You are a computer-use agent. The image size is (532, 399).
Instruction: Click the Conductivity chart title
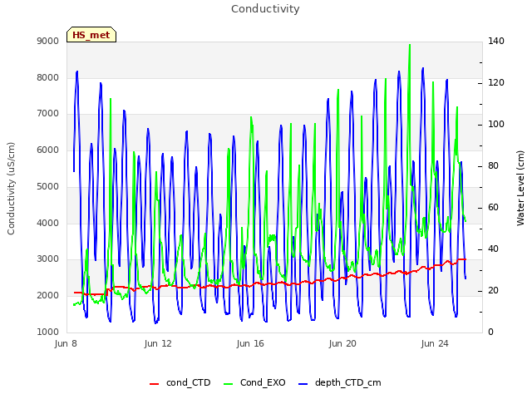point(265,8)
